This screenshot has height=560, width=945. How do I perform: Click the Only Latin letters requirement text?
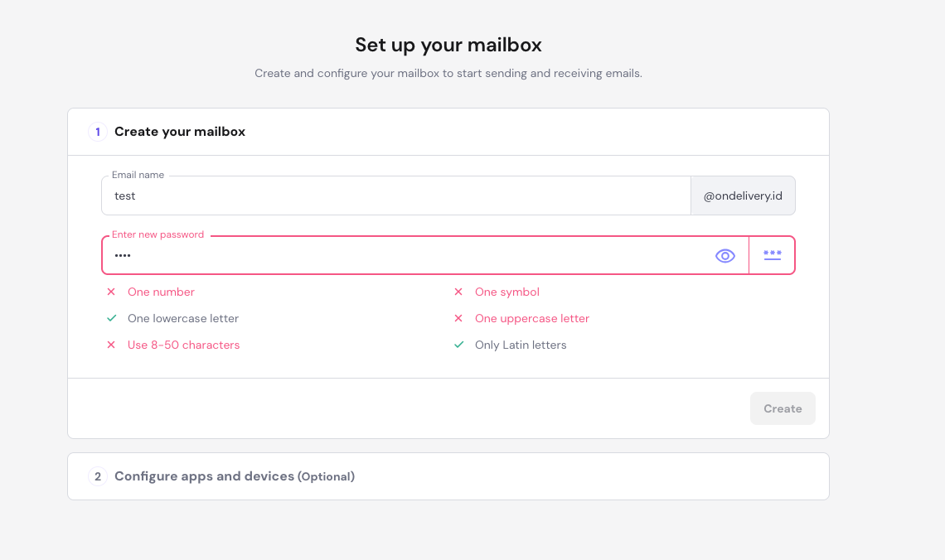(521, 345)
